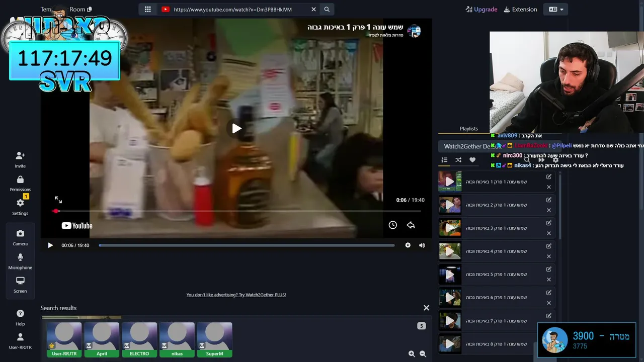Image resolution: width=644 pixels, height=362 pixels.
Task: Focus the YouTube URL input field
Action: coord(239,9)
